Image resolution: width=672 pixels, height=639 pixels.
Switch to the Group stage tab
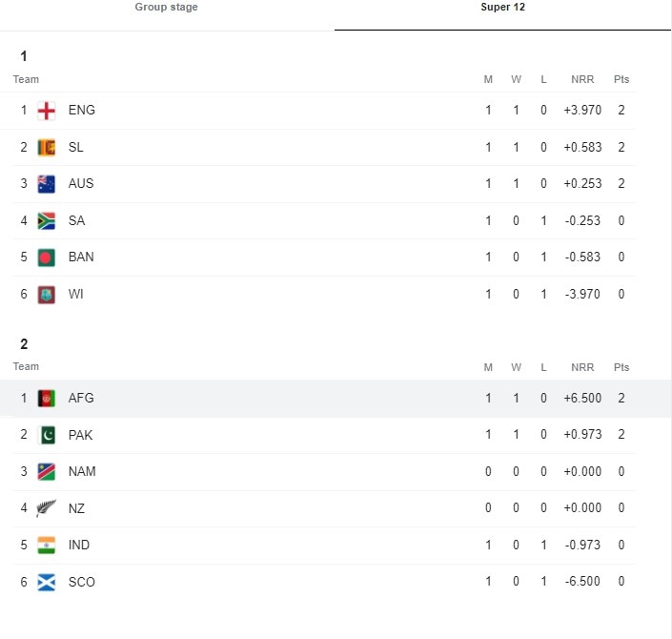pyautogui.click(x=166, y=7)
